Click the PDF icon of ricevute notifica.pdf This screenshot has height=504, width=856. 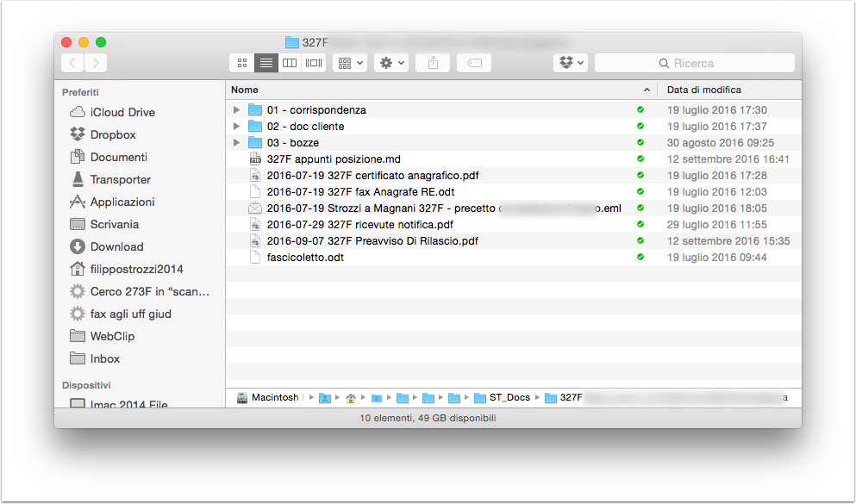pyautogui.click(x=255, y=224)
